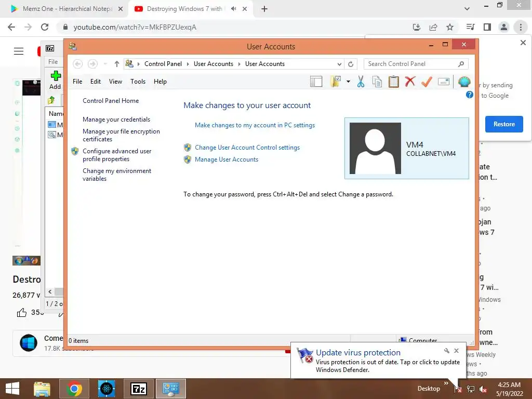Open the File menu in User Accounts
The image size is (532, 399).
click(77, 82)
